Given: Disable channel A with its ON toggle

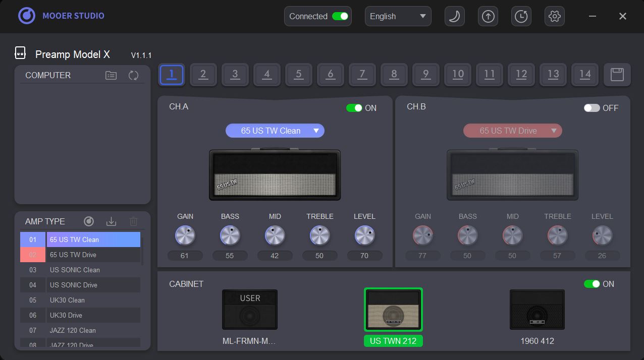Looking at the screenshot, I should click(x=354, y=108).
